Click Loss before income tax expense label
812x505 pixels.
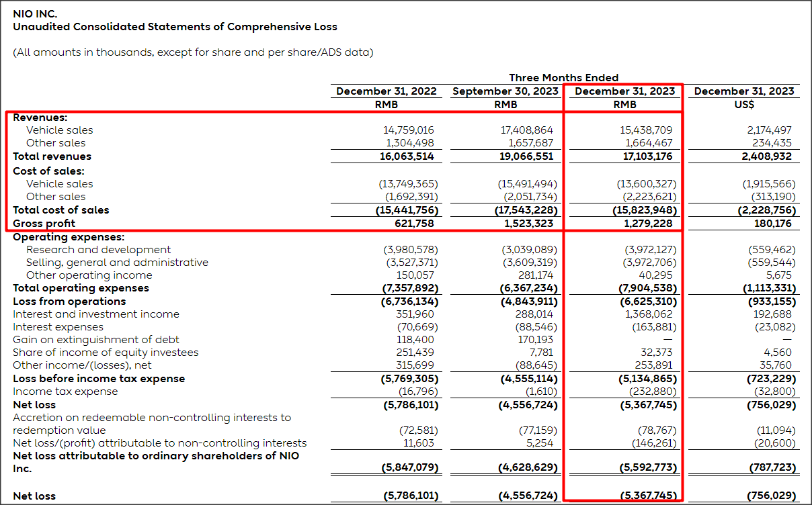pos(99,379)
